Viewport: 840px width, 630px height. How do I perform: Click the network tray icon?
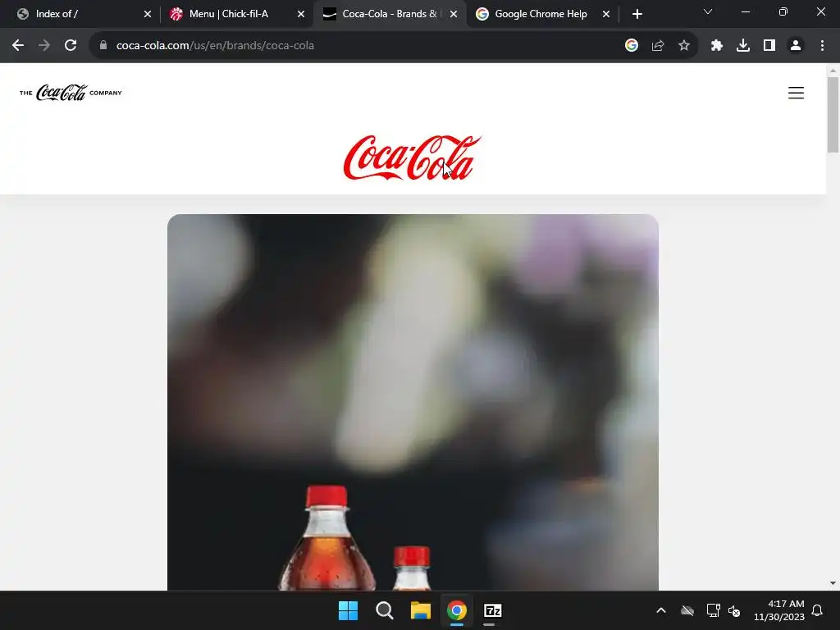pyautogui.click(x=713, y=610)
